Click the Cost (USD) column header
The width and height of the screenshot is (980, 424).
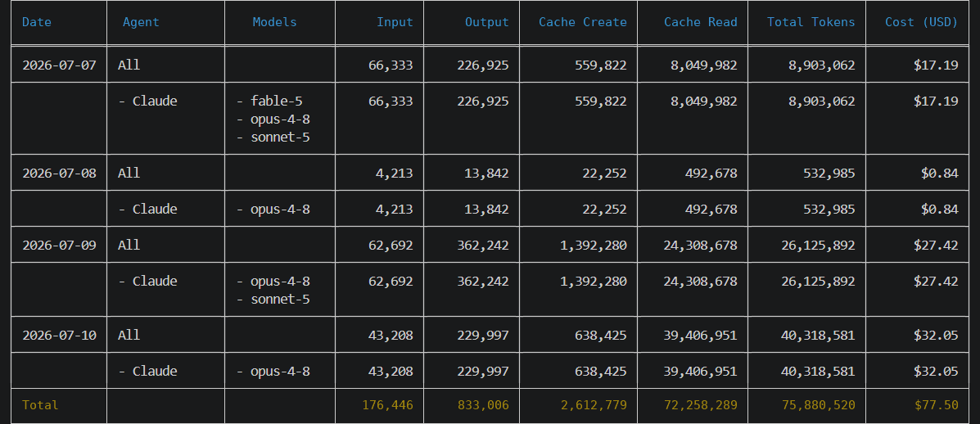tap(921, 22)
